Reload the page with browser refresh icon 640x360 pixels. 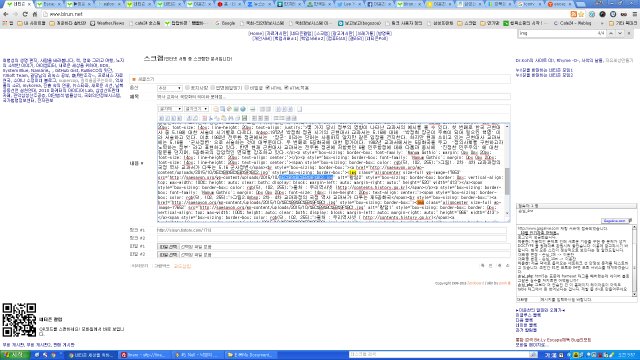click(25, 14)
